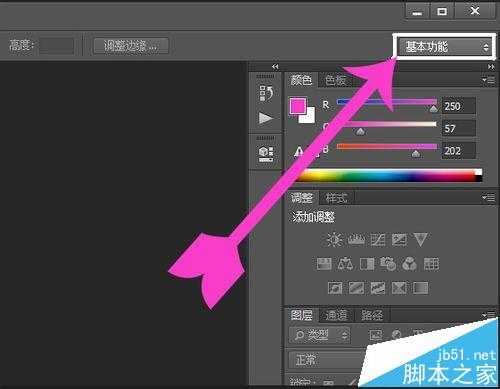Click the B channel slider thumb

416,153
